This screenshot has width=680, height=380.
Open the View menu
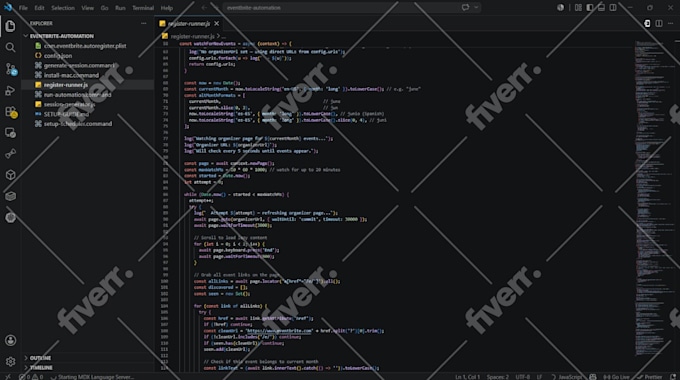[x=87, y=8]
